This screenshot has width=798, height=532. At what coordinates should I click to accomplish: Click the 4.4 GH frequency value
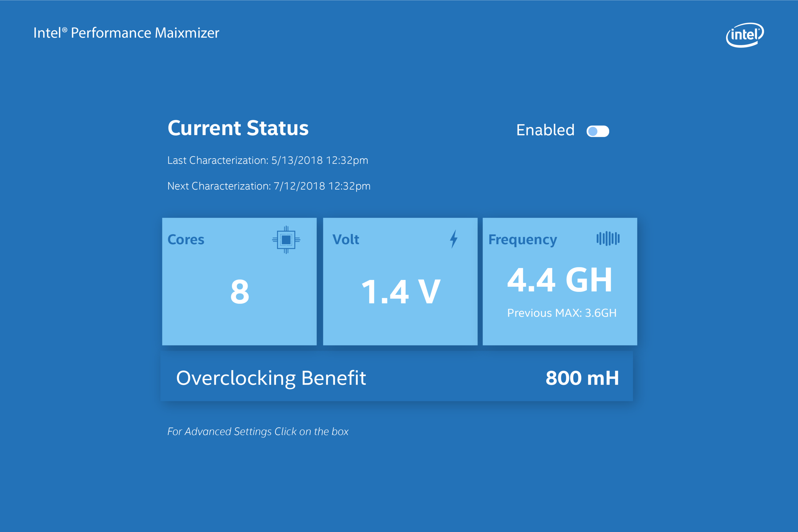tap(560, 280)
